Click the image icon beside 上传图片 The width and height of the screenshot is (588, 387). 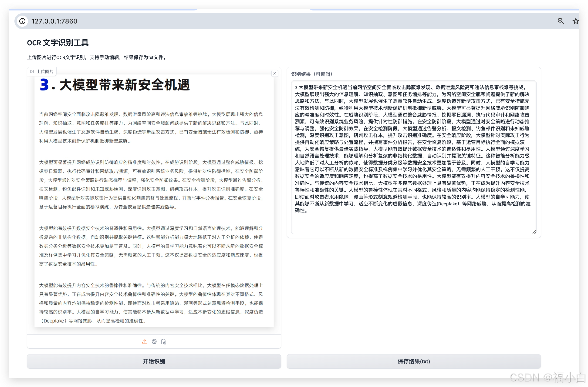click(32, 72)
